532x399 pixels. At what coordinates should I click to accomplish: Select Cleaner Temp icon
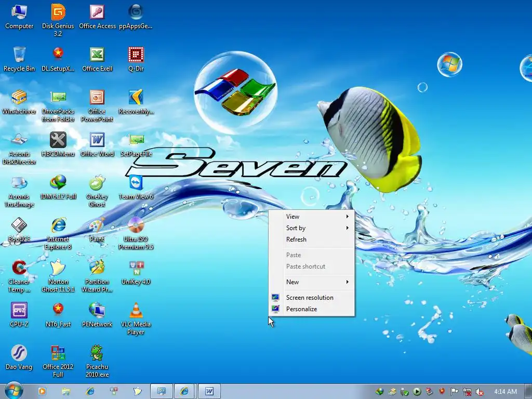(x=19, y=276)
